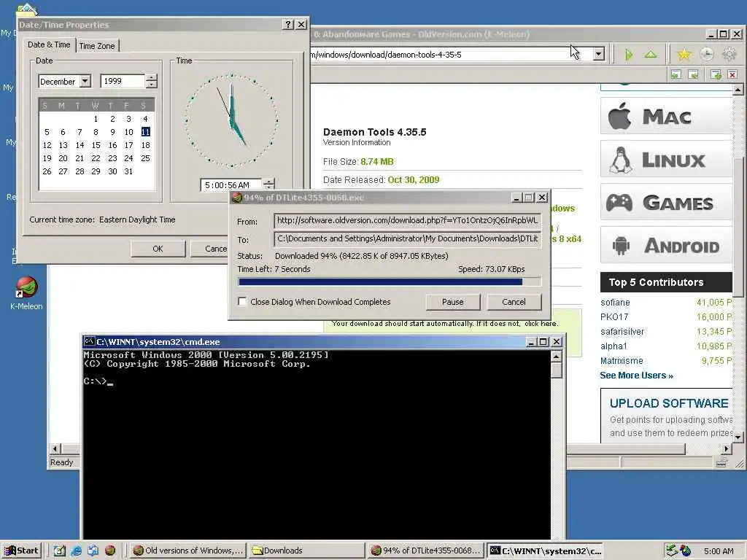The height and width of the screenshot is (560, 747).
Task: Select day 25 in the December calendar
Action: (x=145, y=158)
